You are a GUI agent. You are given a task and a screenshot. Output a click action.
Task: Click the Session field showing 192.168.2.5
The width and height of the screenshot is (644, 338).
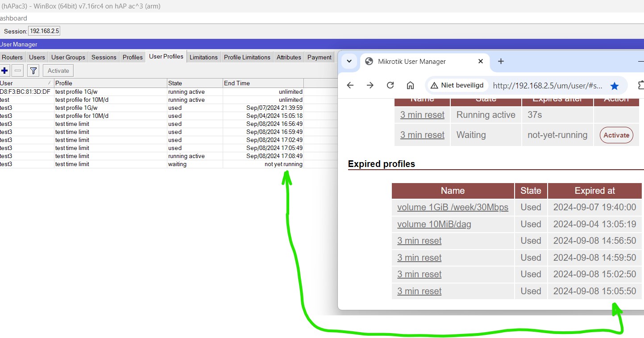tap(44, 31)
